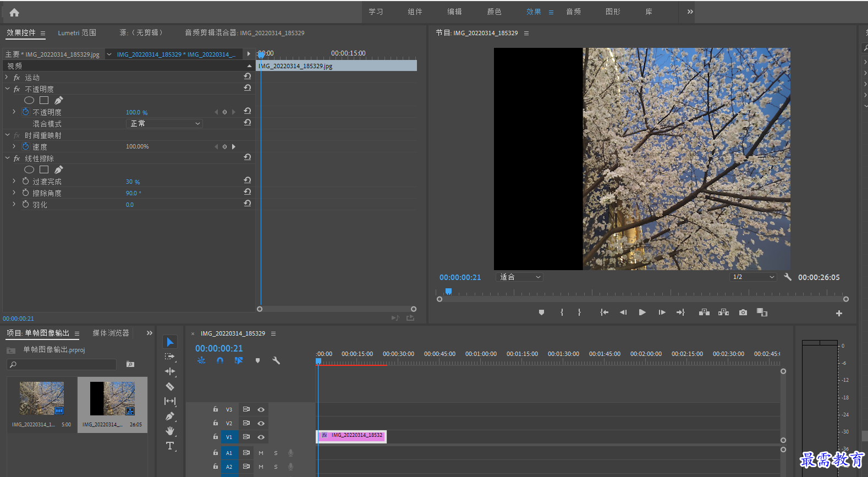Image resolution: width=868 pixels, height=477 pixels.
Task: Switch to the Learning workspace tab
Action: point(376,12)
